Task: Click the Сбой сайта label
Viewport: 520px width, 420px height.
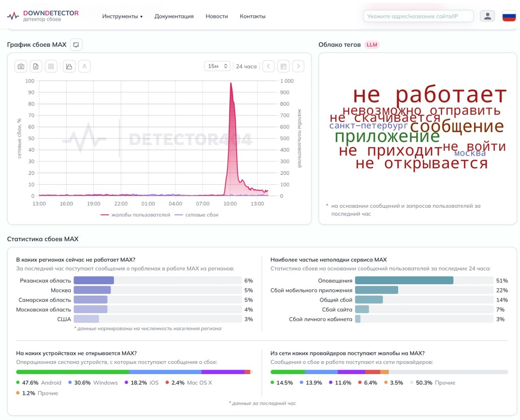Action: click(x=337, y=309)
